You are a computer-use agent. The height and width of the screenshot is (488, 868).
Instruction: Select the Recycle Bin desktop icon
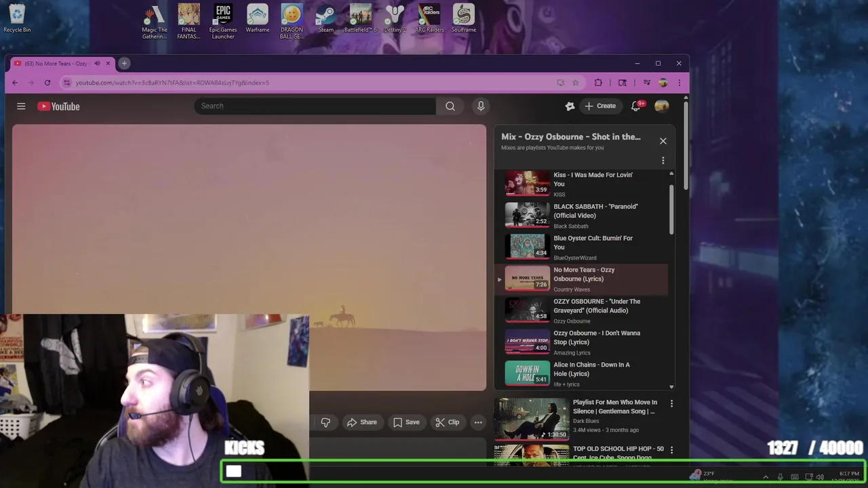[x=17, y=19]
